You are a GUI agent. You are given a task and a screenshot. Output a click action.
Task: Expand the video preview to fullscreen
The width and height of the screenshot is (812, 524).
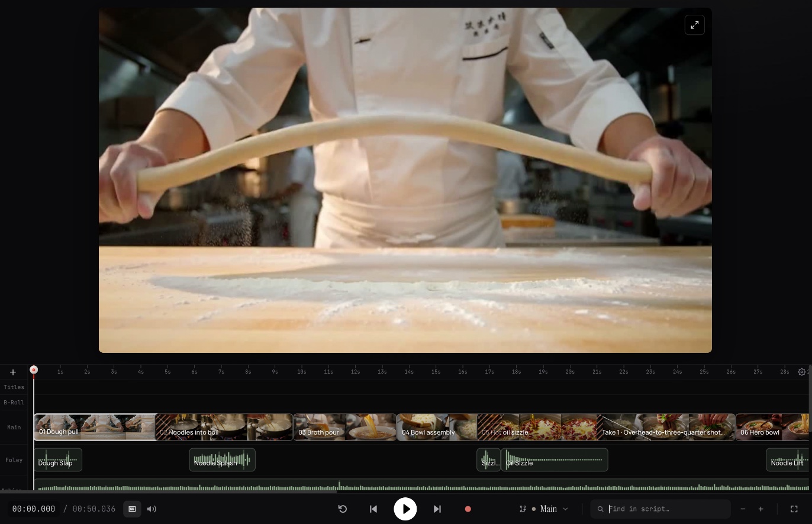click(694, 25)
